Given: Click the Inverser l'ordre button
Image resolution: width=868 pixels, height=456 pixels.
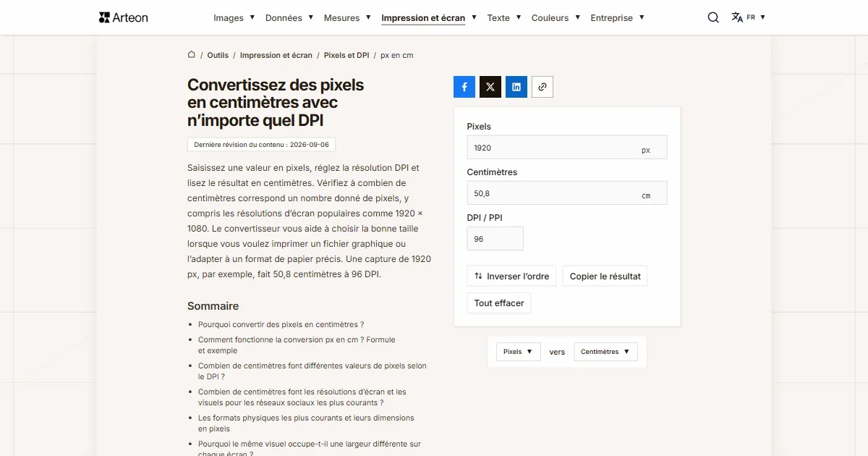Looking at the screenshot, I should coord(512,276).
